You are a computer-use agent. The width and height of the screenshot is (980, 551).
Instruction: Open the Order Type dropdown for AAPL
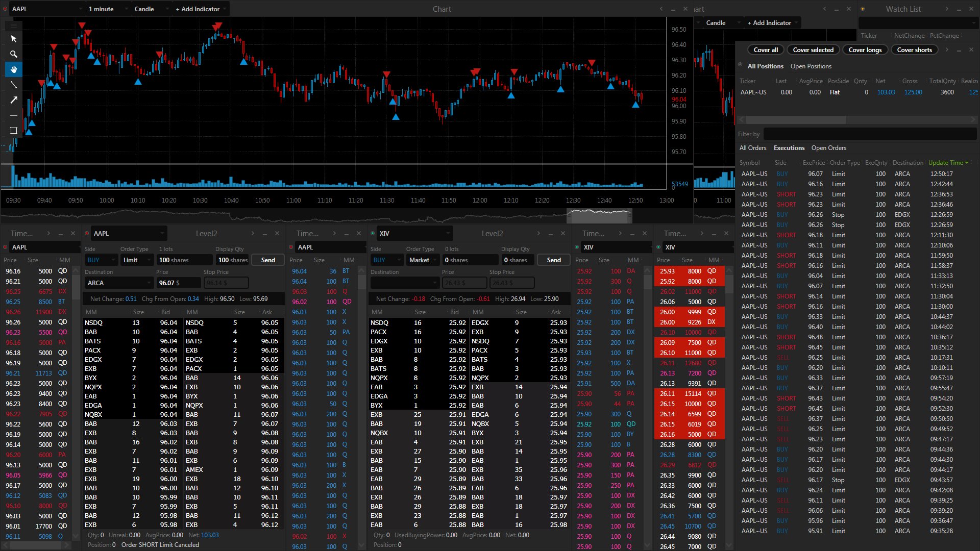coord(135,260)
